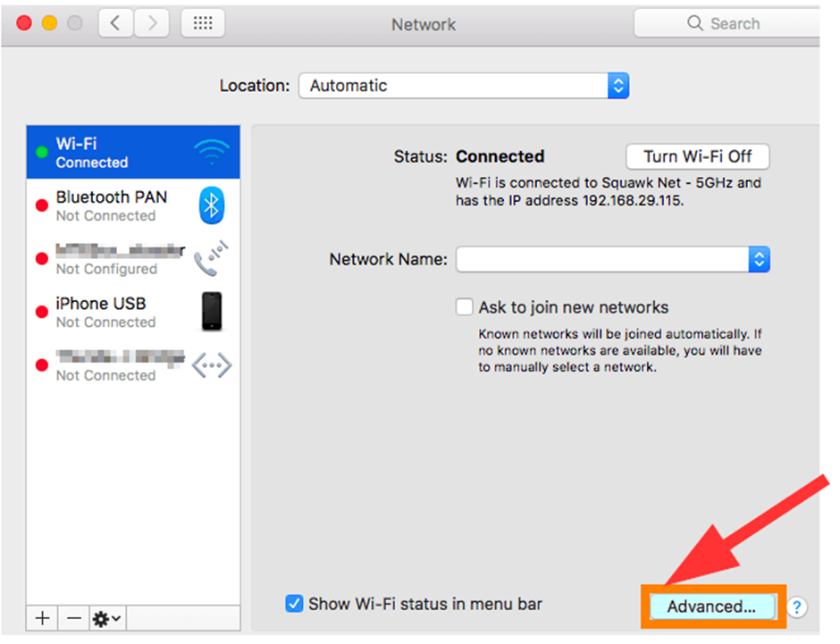
Task: Open the gear action menu
Action: (x=106, y=618)
